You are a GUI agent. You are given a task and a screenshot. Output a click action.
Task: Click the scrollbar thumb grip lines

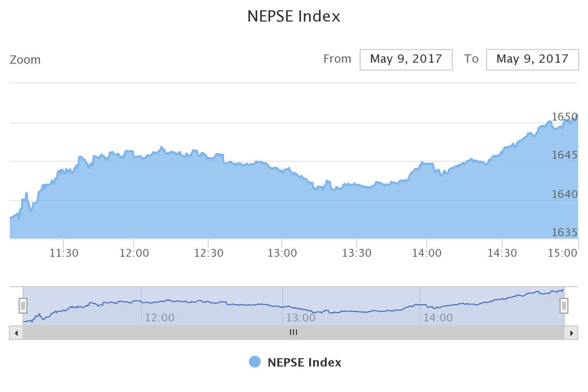click(x=294, y=332)
